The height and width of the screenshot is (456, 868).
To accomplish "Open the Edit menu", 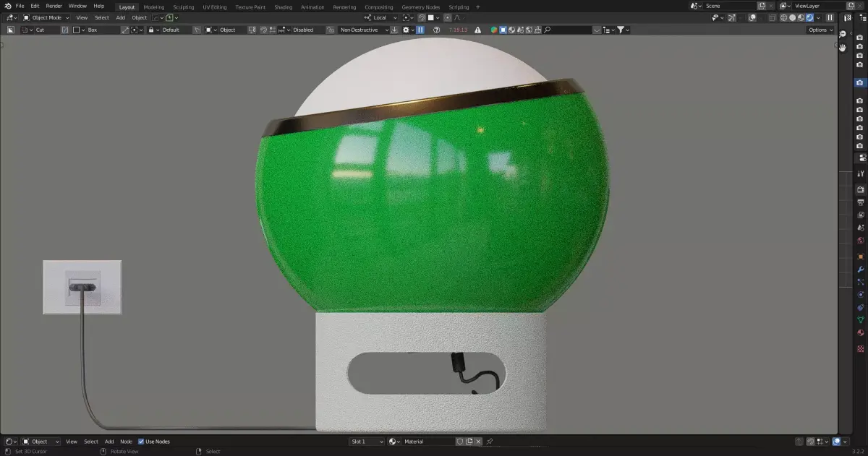I will tap(35, 6).
